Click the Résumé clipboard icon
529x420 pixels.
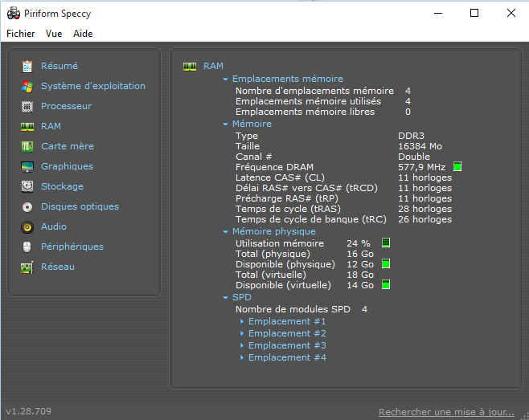coord(27,67)
